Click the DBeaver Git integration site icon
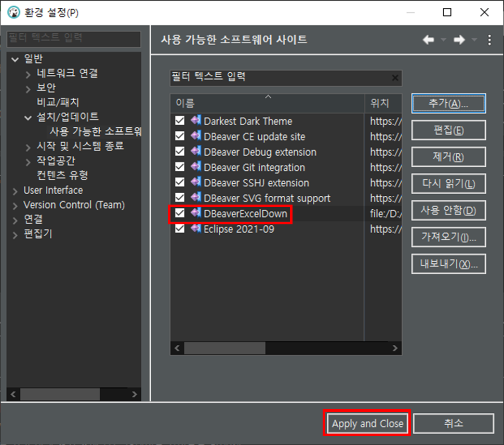The width and height of the screenshot is (504, 445). coord(196,167)
